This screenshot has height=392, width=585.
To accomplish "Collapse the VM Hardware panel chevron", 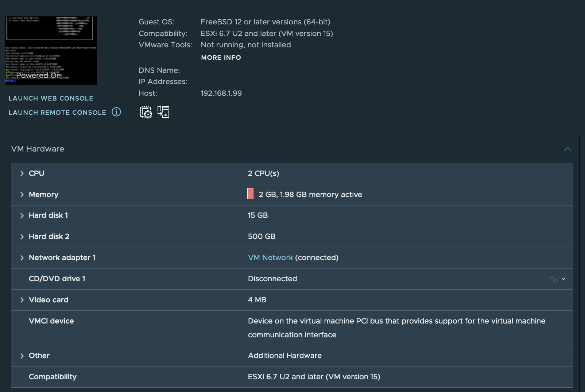I will pos(567,149).
